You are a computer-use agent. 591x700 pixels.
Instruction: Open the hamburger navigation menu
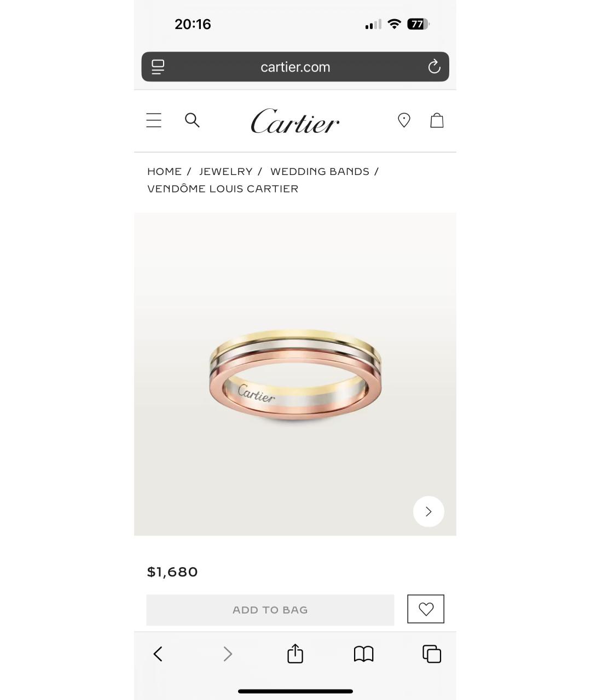154,120
